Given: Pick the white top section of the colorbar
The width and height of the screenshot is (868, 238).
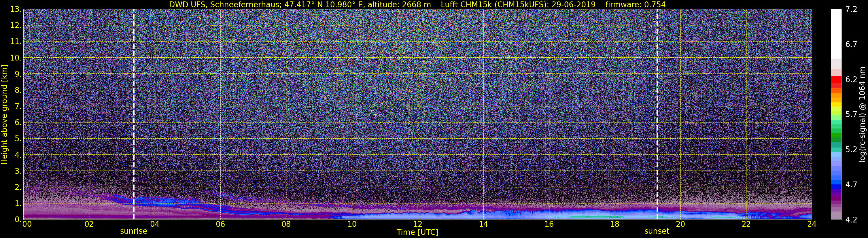Looking at the screenshot, I should pyautogui.click(x=836, y=34).
